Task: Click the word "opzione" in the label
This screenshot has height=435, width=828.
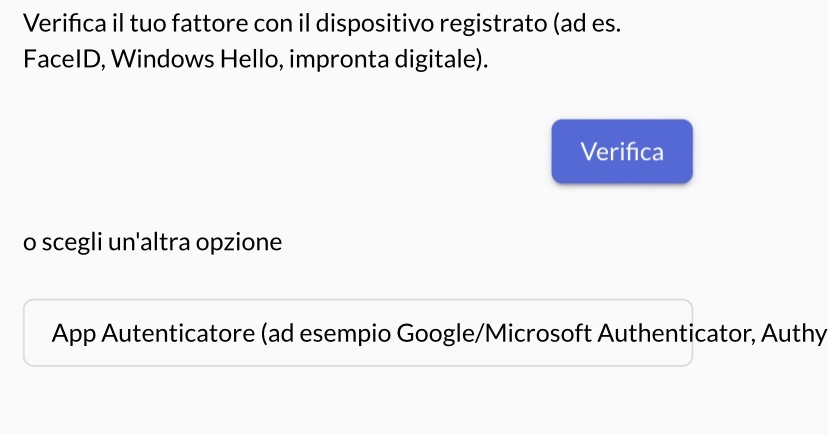Action: click(243, 243)
